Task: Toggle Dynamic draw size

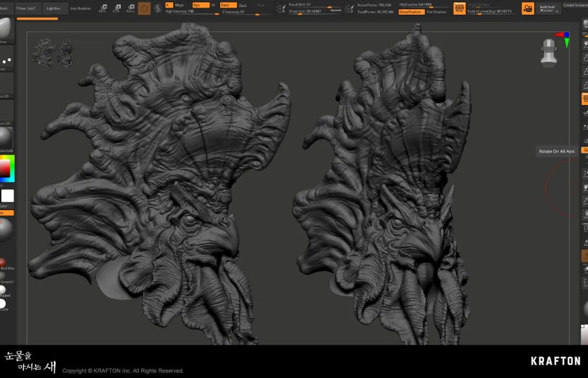Action: coord(335,10)
